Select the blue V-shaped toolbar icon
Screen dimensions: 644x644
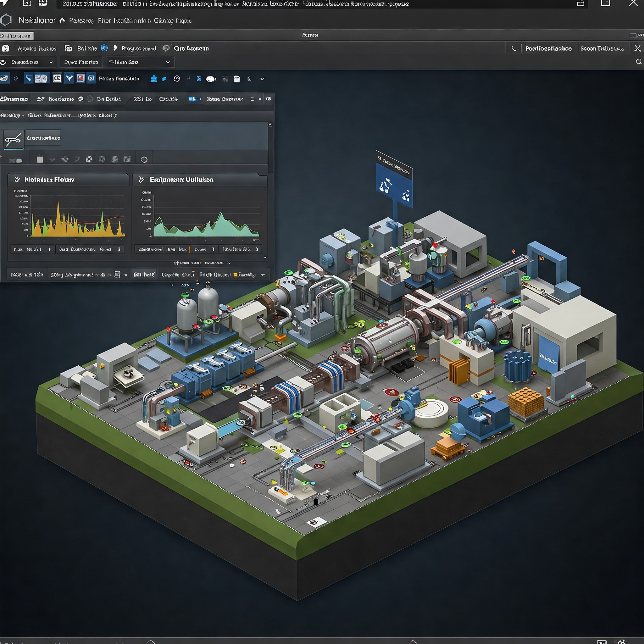69,78
